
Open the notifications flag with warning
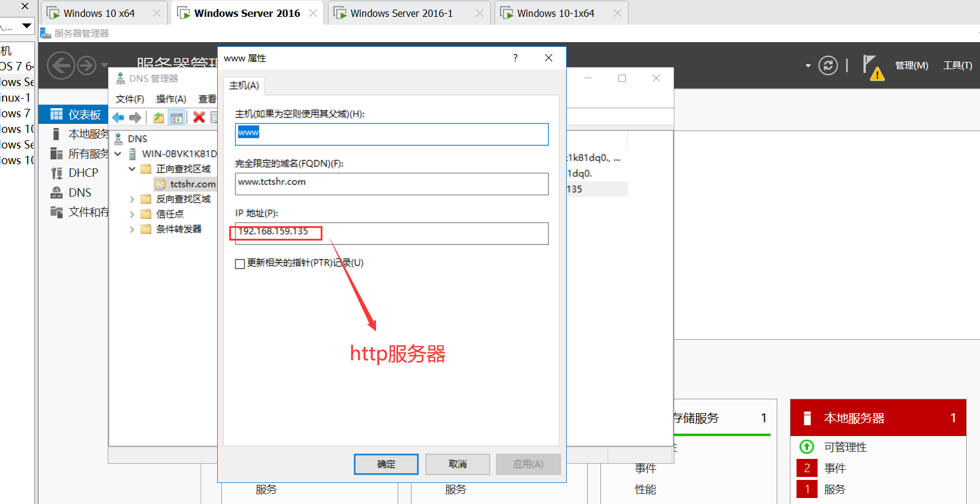tap(873, 67)
